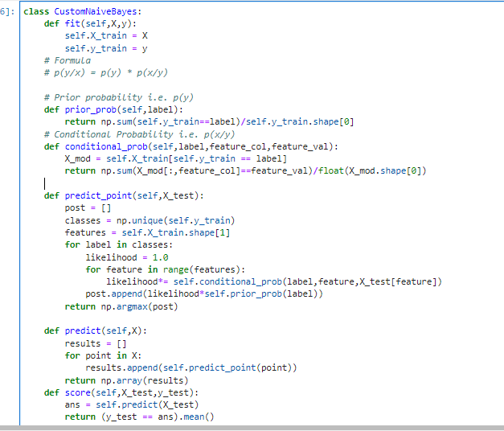Click the "X_mod = self.X_train[...]" line
Screen dimensions: 504x431
[x=175, y=159]
